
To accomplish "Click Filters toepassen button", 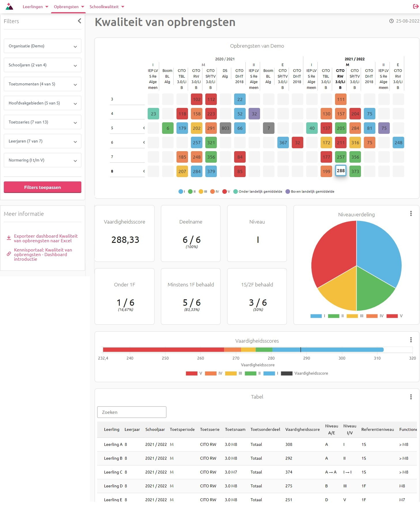I will (42, 187).
